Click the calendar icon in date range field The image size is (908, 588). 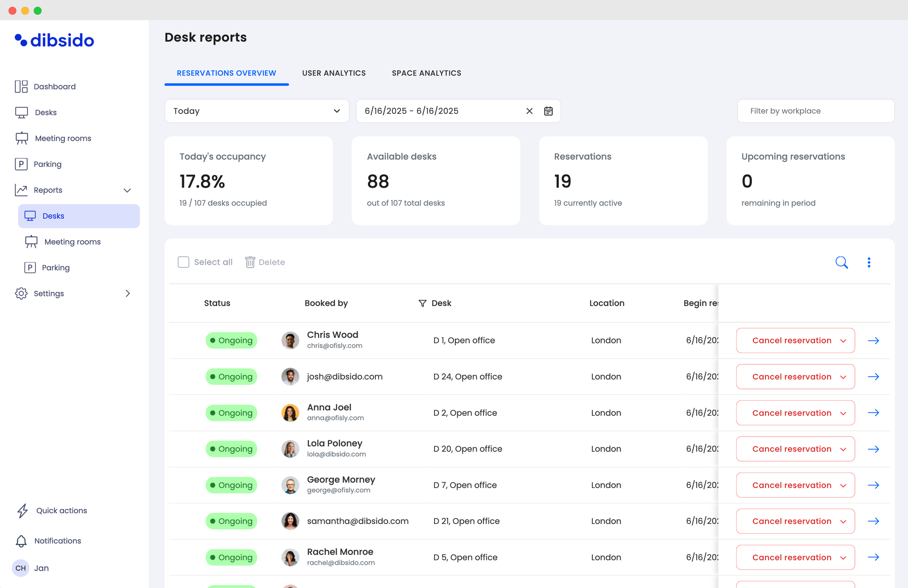click(548, 111)
